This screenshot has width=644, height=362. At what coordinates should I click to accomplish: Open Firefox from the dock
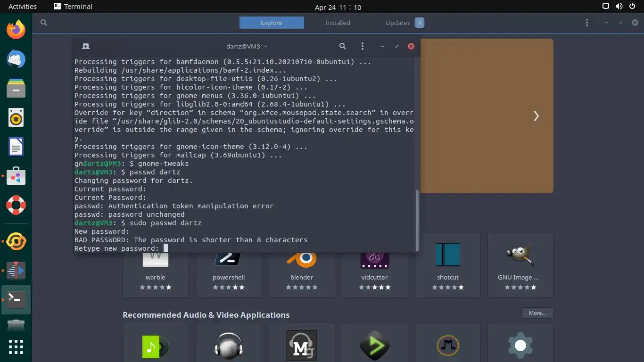(16, 30)
